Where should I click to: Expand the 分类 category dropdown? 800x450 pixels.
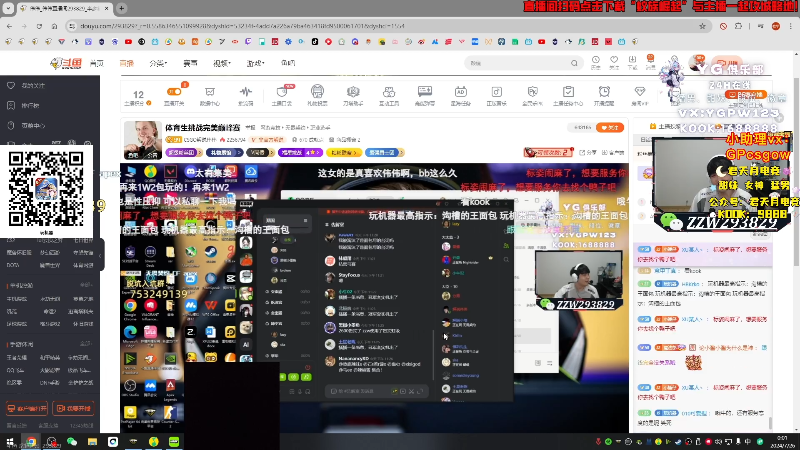click(158, 63)
